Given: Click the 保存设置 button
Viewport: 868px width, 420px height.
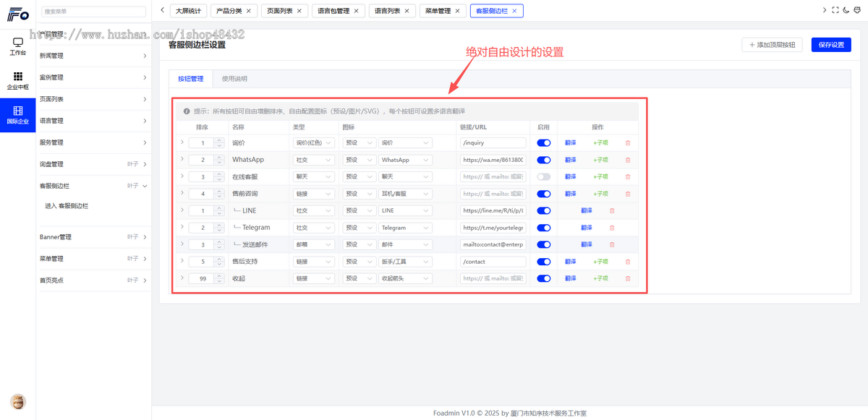Looking at the screenshot, I should click(x=831, y=45).
